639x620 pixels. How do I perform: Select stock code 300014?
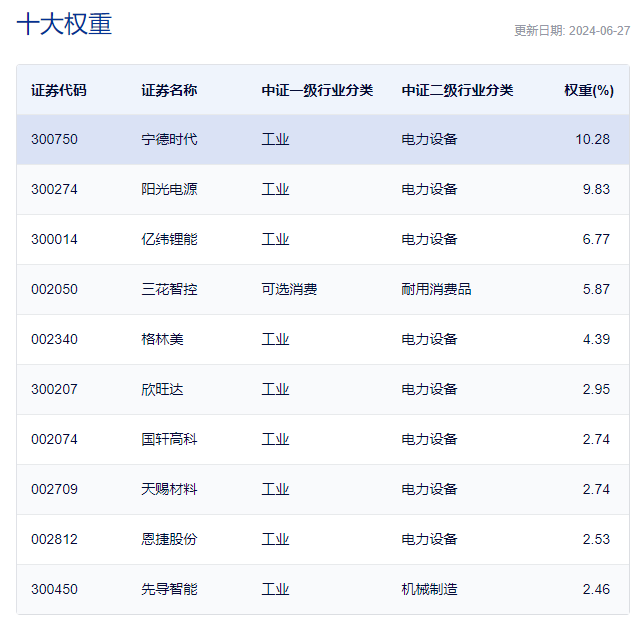pos(54,239)
